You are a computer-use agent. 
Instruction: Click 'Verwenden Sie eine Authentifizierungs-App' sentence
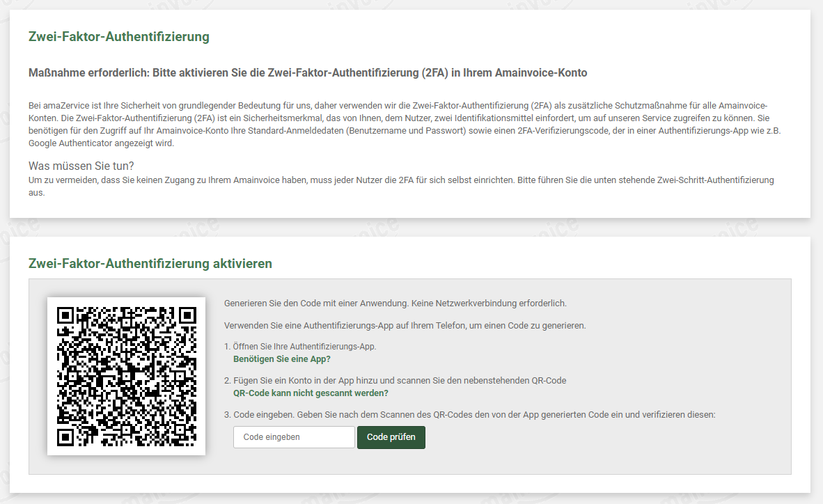(x=405, y=326)
